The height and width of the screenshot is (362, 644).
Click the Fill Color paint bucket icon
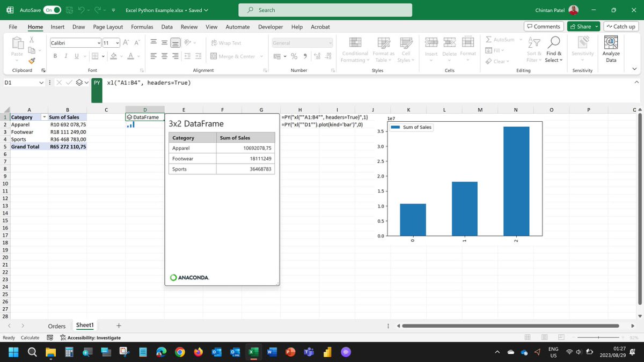click(113, 56)
